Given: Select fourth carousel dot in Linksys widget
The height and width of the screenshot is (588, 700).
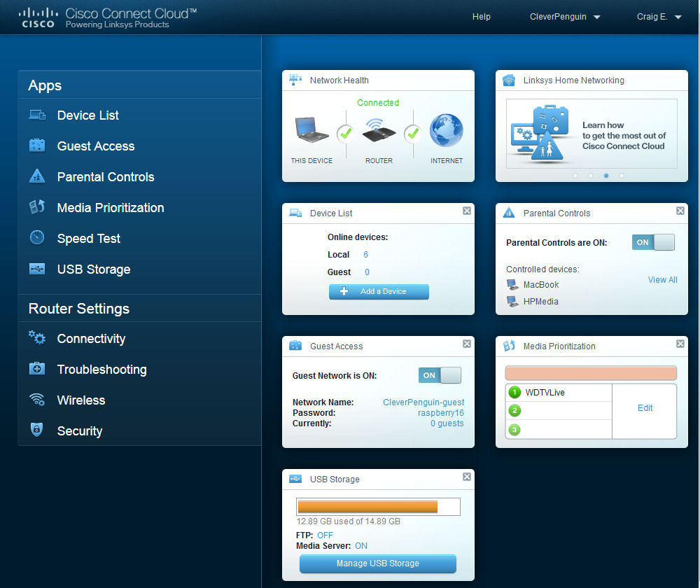Looking at the screenshot, I should (x=622, y=176).
